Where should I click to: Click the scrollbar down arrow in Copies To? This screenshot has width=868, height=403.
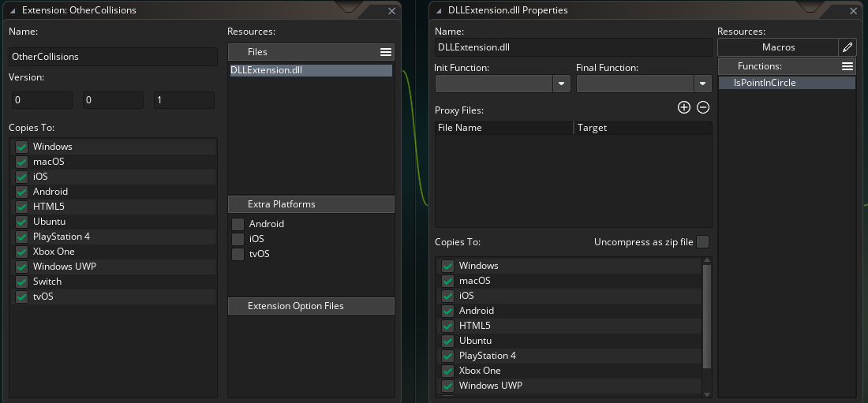707,394
